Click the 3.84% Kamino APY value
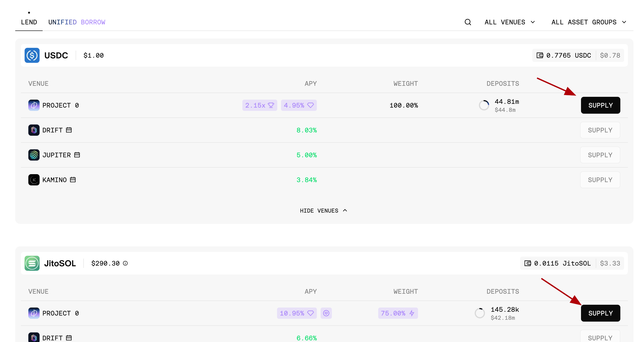 (x=307, y=180)
